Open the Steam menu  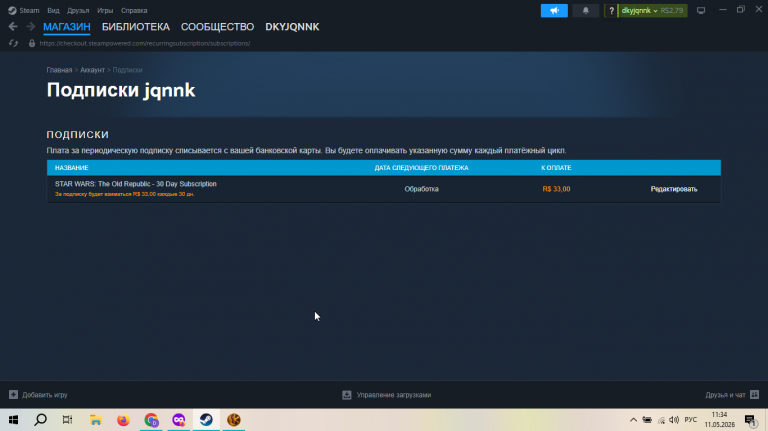24,10
